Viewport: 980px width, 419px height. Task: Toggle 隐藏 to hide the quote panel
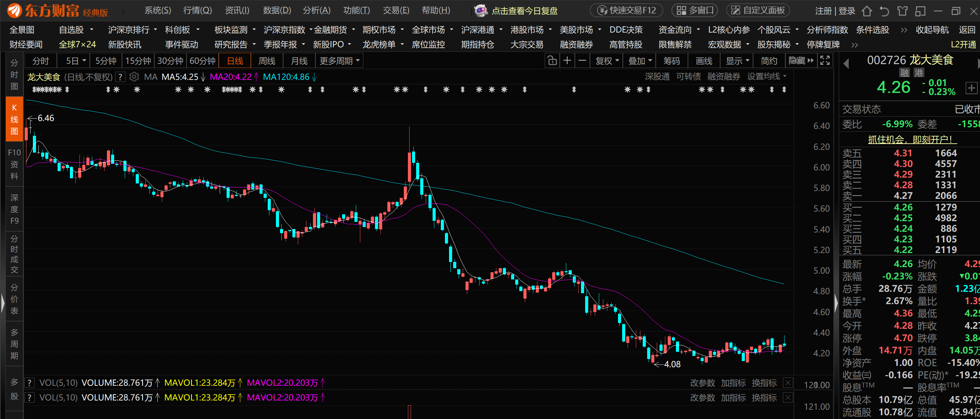(x=797, y=60)
